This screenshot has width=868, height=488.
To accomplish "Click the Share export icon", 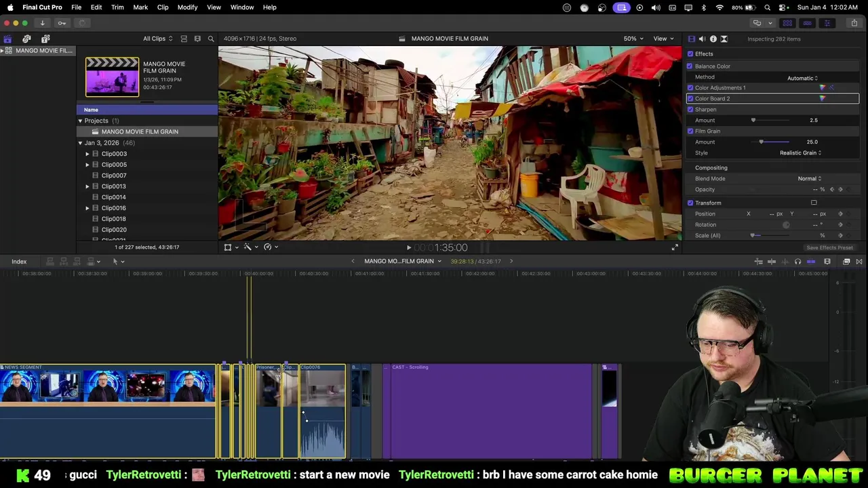I will pos(854,23).
